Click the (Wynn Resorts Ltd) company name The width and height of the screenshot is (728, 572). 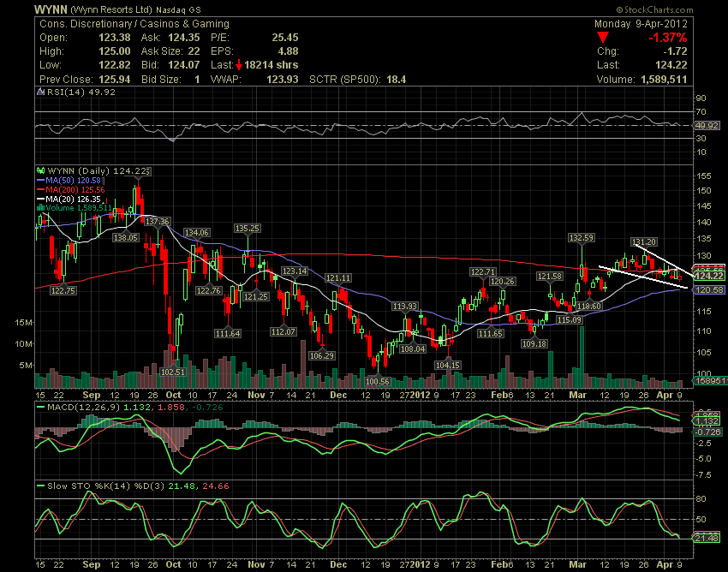click(x=111, y=9)
